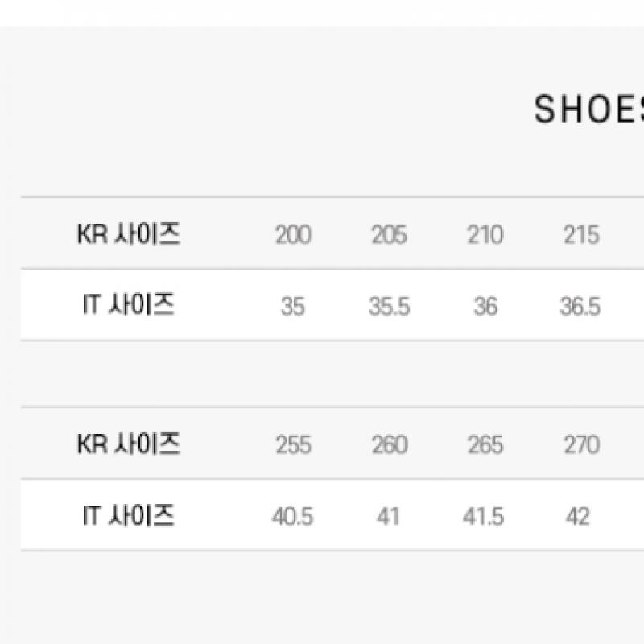
Task: Click the IT size 42 value
Action: tap(578, 516)
